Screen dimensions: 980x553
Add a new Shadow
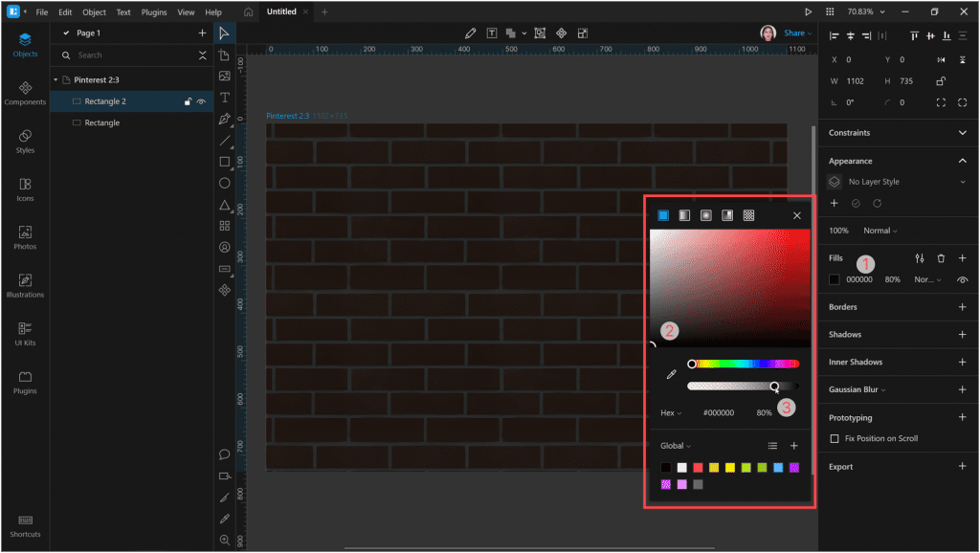coord(962,334)
